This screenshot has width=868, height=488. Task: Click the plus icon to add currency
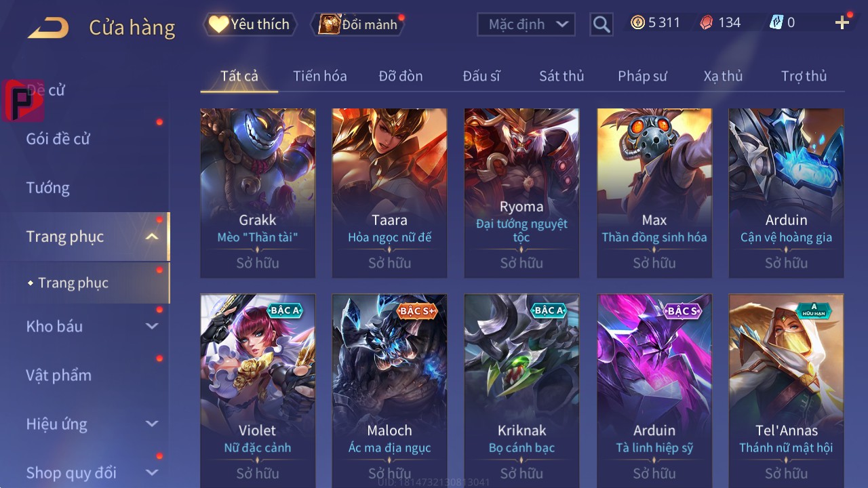842,23
